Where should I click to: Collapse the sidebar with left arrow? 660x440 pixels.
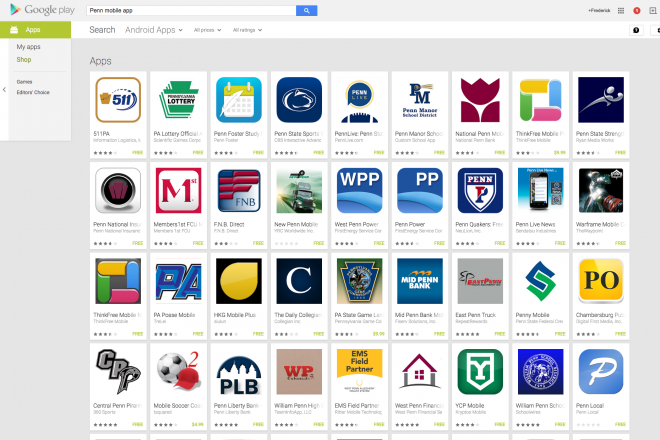(x=4, y=89)
